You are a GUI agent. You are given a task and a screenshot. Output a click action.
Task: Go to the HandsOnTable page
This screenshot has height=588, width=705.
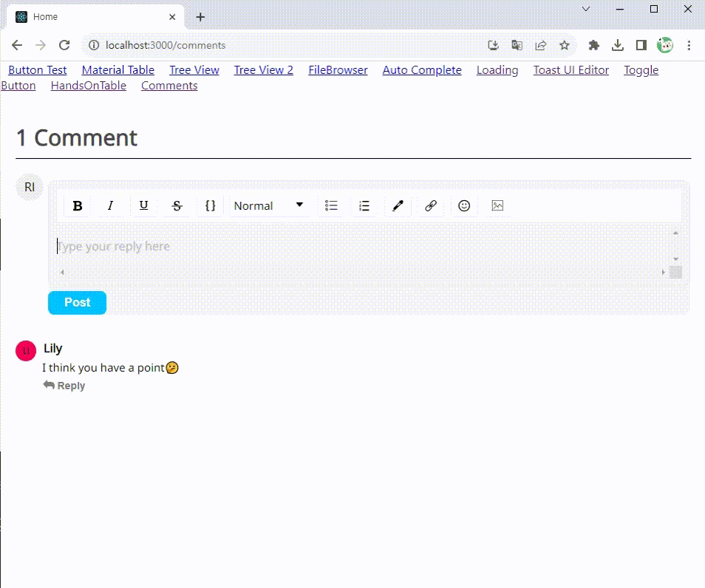(89, 86)
